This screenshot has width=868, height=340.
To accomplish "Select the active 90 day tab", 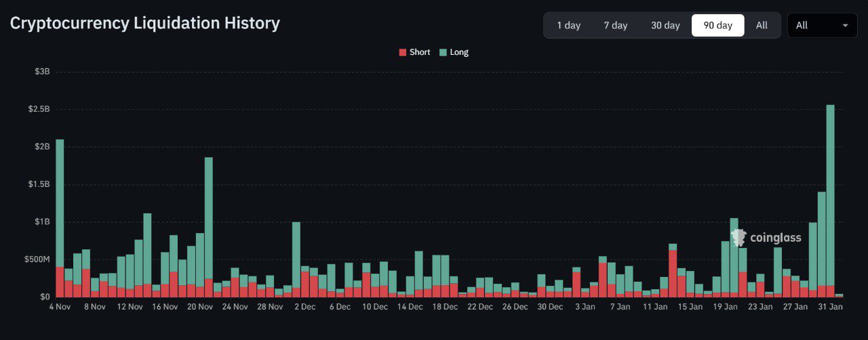I will [717, 25].
